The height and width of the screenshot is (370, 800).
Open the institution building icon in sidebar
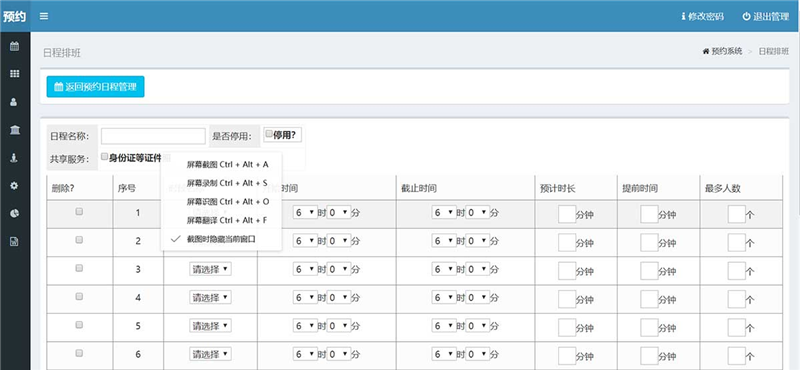[x=14, y=130]
